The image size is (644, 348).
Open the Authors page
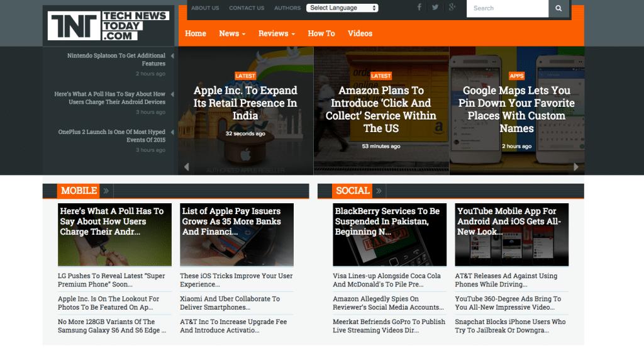tap(287, 8)
